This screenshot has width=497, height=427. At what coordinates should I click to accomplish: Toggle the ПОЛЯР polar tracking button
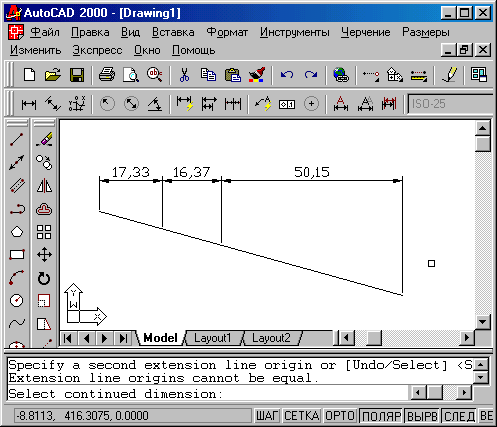point(382,416)
